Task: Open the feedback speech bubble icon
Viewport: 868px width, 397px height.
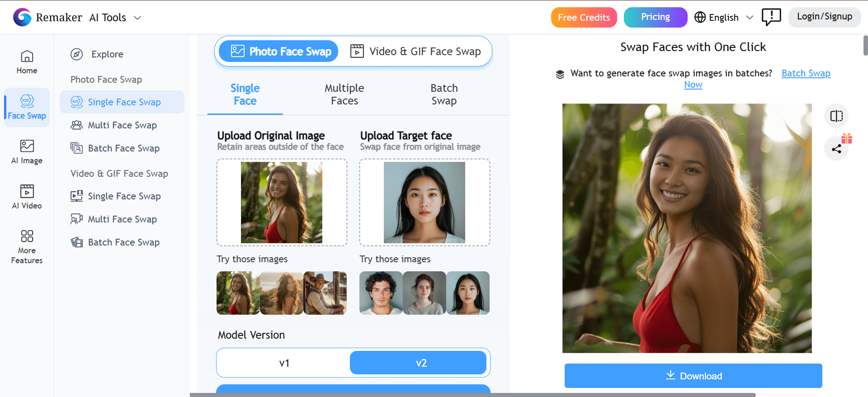Action: (x=771, y=17)
